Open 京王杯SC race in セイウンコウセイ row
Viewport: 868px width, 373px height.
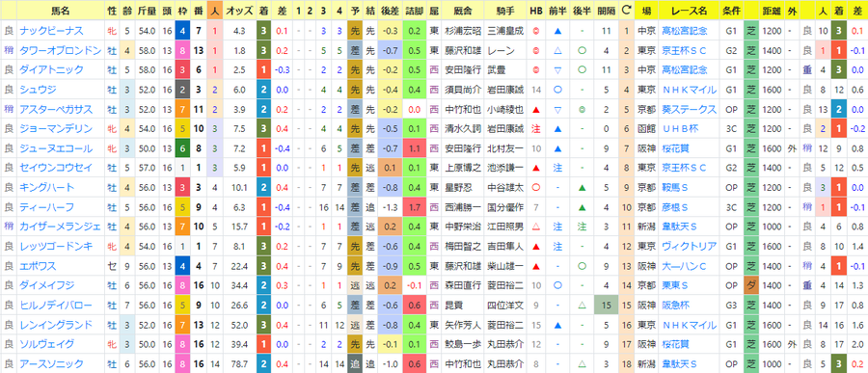pyautogui.click(x=684, y=168)
